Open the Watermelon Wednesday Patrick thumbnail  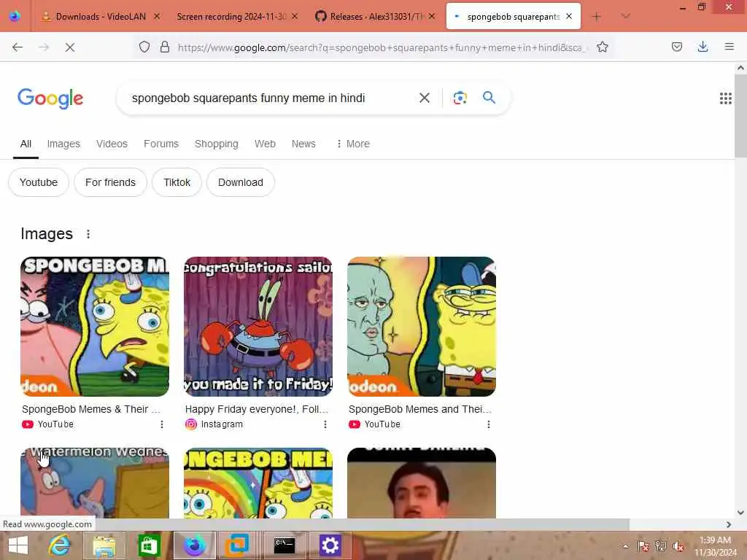pyautogui.click(x=95, y=483)
